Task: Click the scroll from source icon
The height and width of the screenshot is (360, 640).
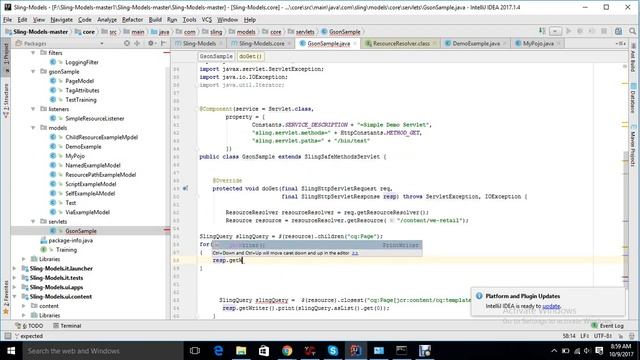Action: tap(127, 43)
